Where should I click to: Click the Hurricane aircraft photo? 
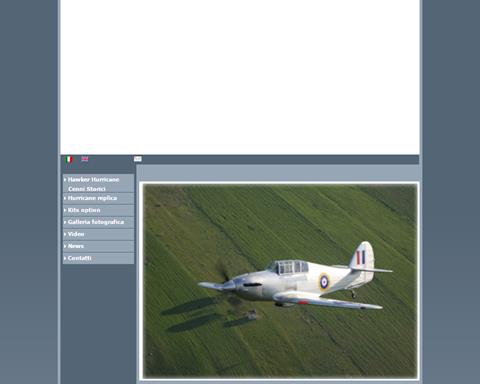(280, 281)
